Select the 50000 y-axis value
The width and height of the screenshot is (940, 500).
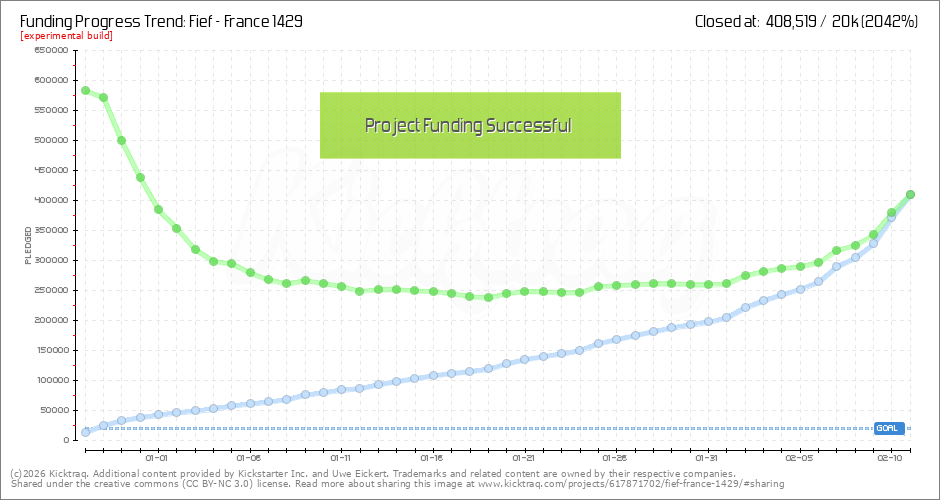[x=53, y=410]
